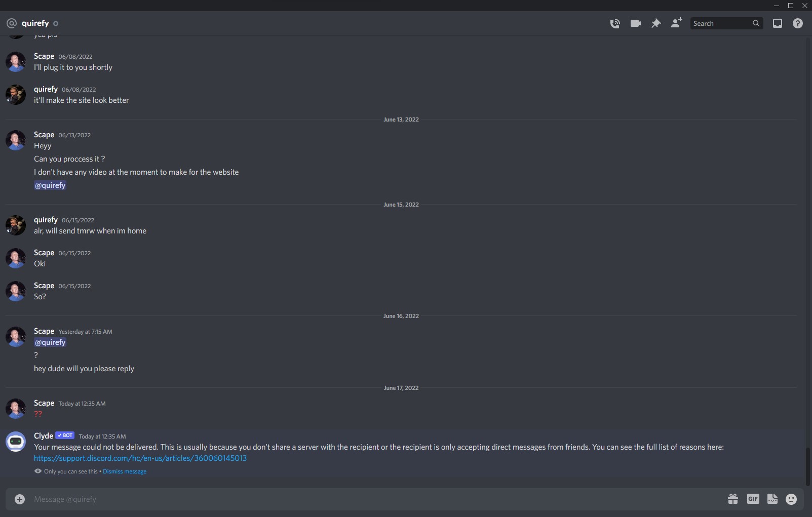Dismiss Clyde's undelivered message notice

125,471
